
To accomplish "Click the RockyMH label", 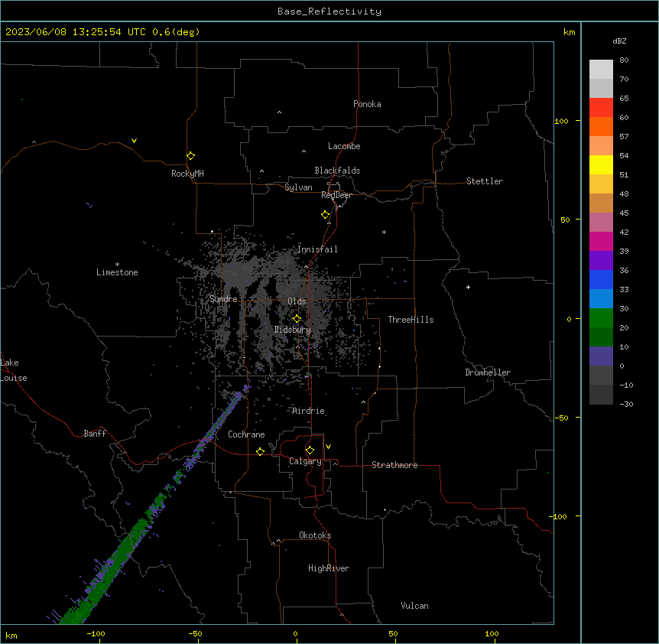I will pyautogui.click(x=187, y=174).
